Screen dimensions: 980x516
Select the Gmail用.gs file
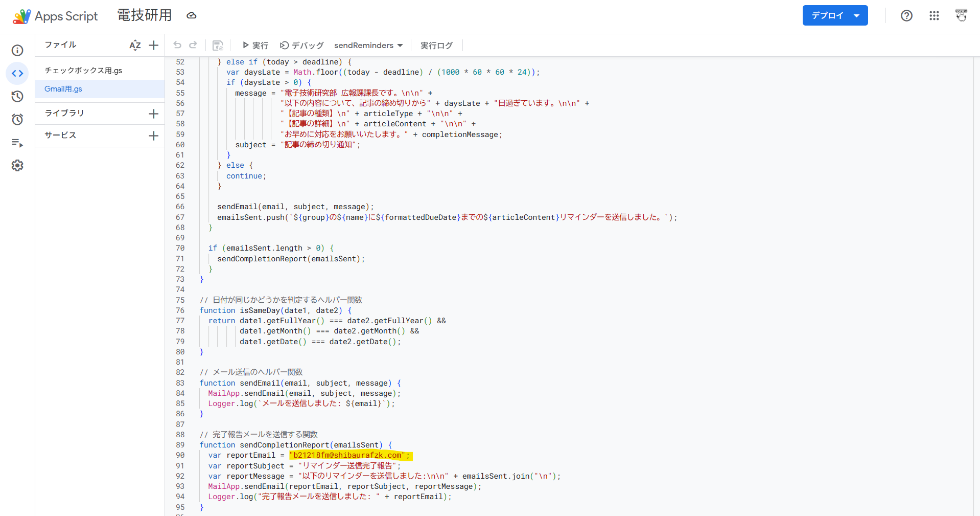point(63,89)
